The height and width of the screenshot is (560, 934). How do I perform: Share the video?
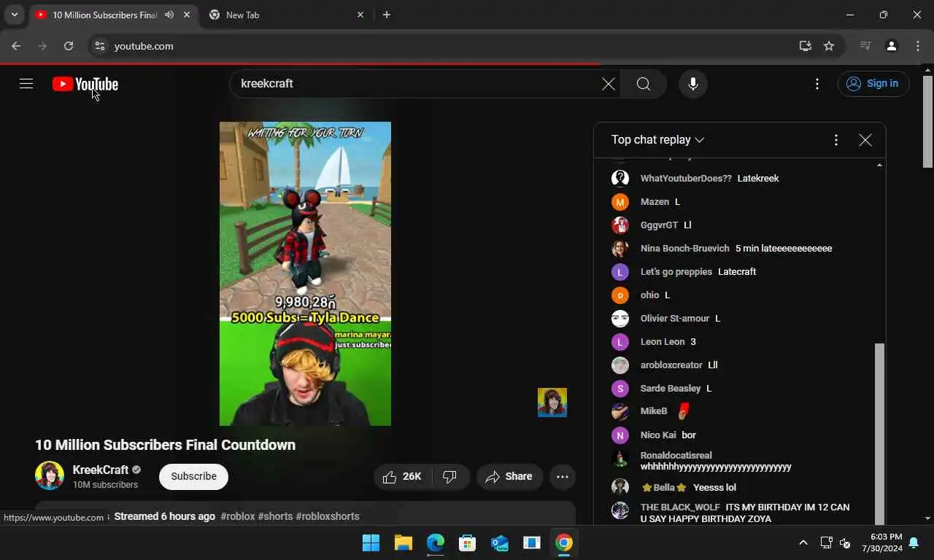[x=509, y=477]
